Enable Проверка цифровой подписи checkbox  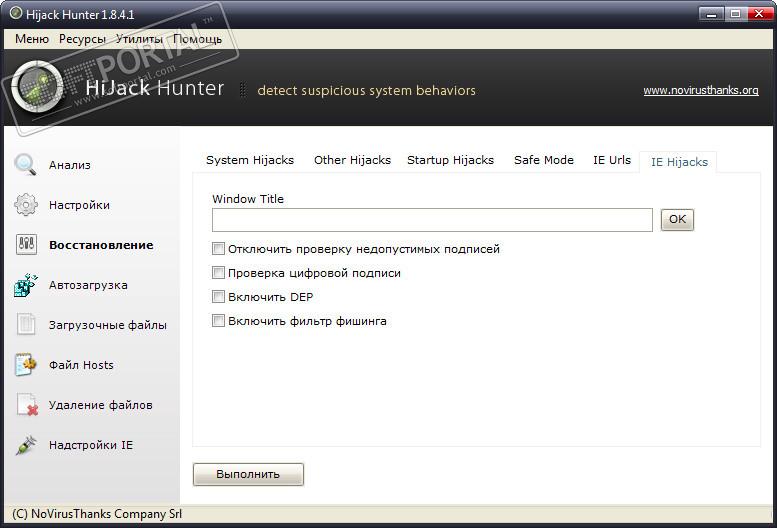(218, 272)
